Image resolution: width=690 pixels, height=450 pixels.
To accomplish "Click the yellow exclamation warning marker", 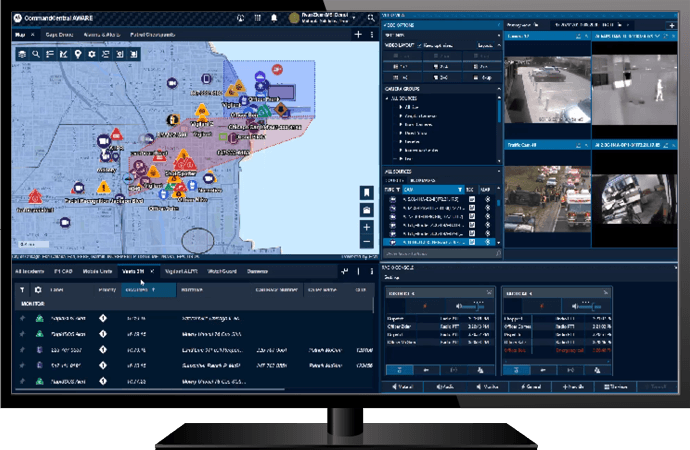I will 103,187.
